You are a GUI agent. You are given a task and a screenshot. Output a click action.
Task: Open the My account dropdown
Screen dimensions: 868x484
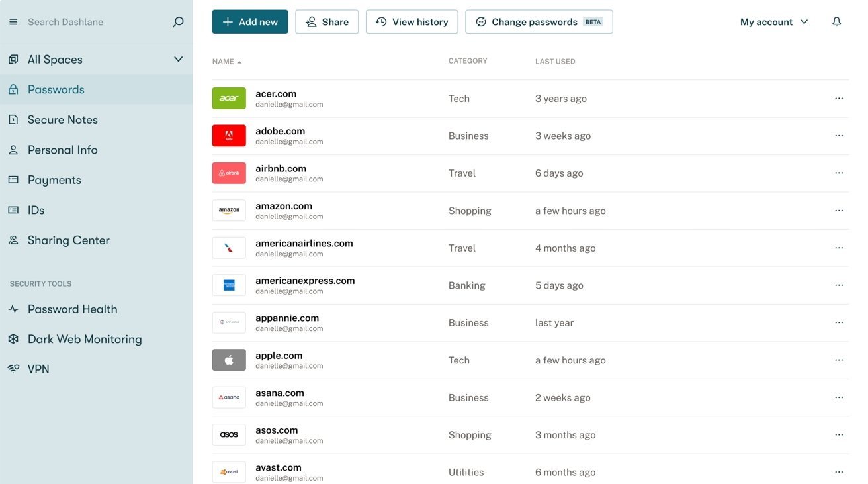click(773, 22)
